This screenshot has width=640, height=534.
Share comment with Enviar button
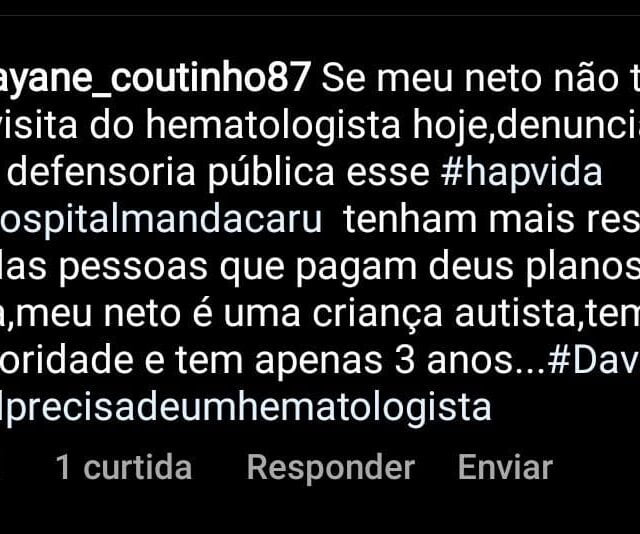click(x=505, y=467)
